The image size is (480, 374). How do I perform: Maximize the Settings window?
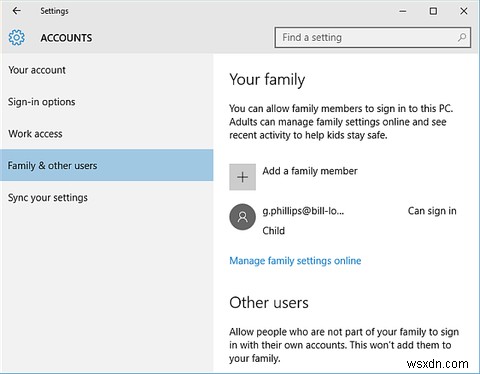(433, 11)
